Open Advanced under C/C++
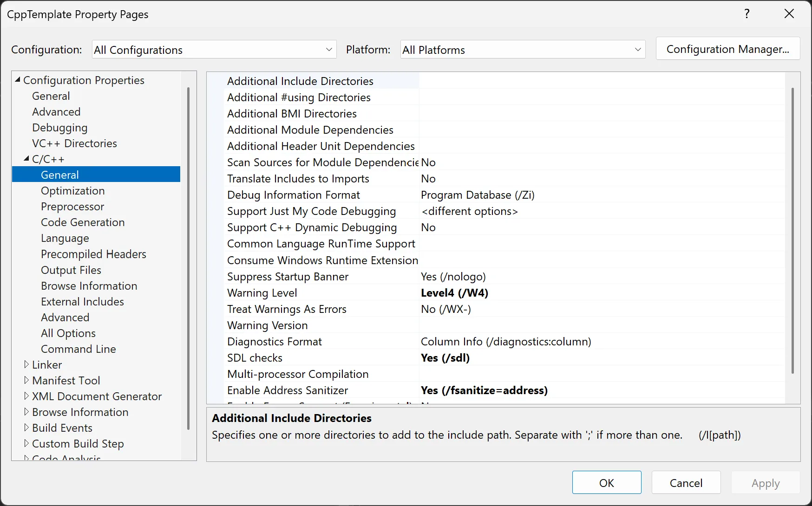Screen dimensions: 812x506 [65, 317]
